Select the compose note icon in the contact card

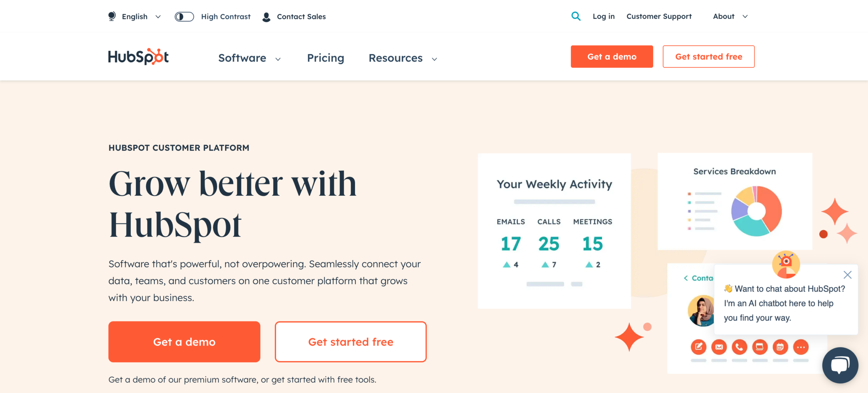coord(698,347)
